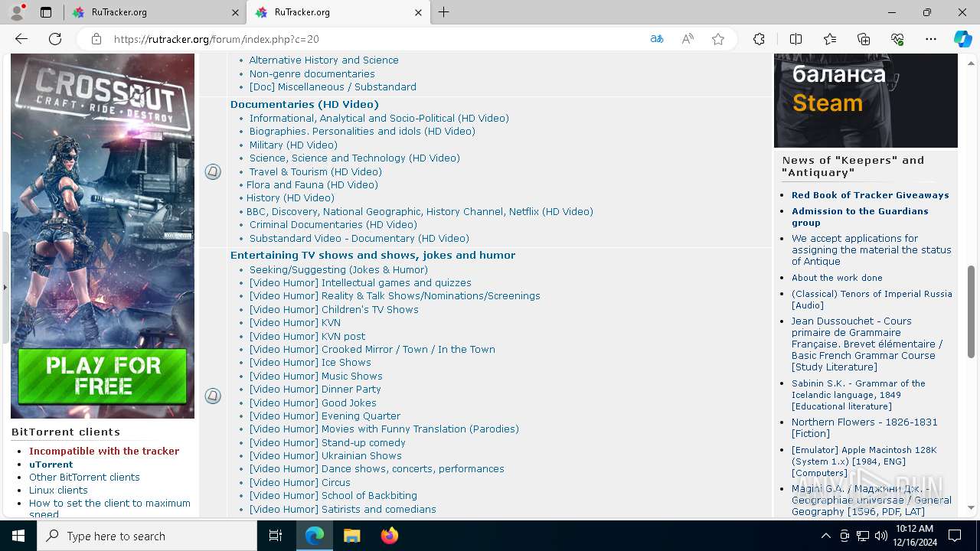Open Flora and Fauna (HD Video) link
Screen dimensions: 980x551
(x=312, y=184)
